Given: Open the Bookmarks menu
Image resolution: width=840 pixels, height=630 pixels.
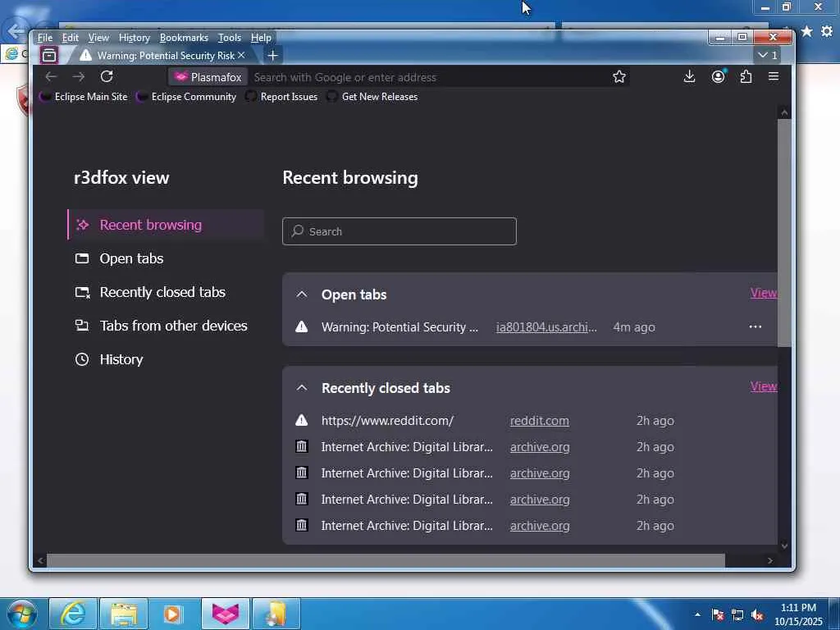Looking at the screenshot, I should point(184,38).
